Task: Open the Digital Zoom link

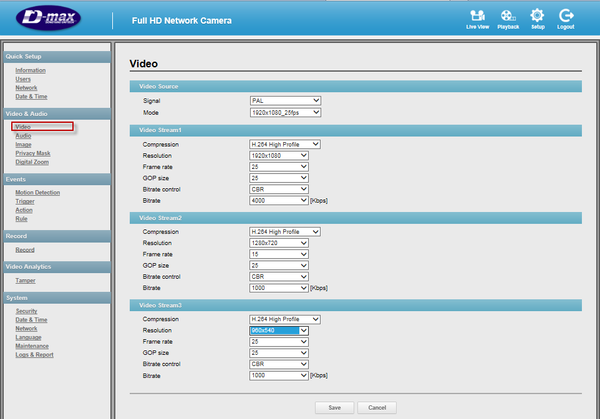Action: point(32,162)
